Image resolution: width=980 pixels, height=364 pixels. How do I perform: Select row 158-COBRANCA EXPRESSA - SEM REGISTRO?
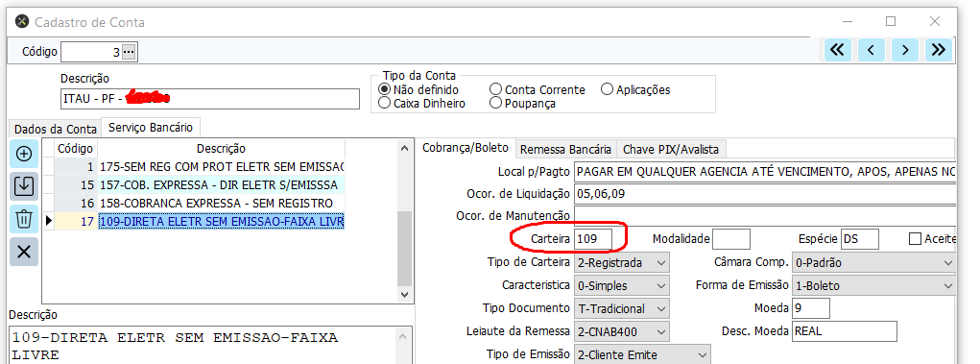[222, 204]
